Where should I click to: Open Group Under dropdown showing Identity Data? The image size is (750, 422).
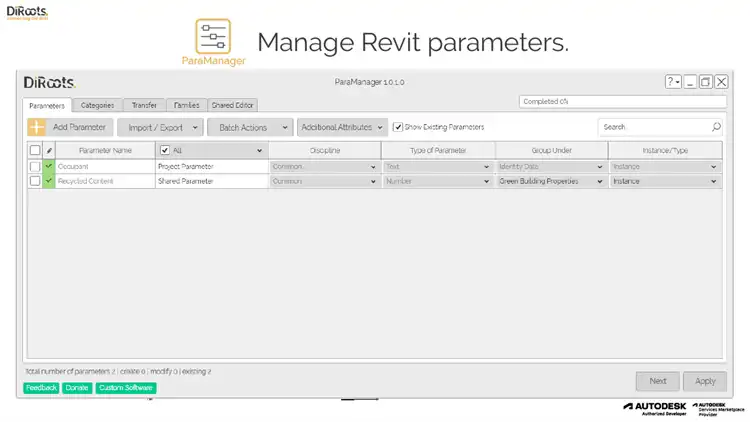tap(551, 167)
